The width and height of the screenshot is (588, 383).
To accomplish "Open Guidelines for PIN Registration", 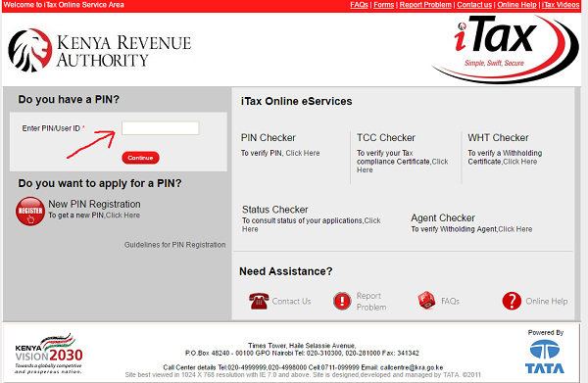I will [175, 245].
